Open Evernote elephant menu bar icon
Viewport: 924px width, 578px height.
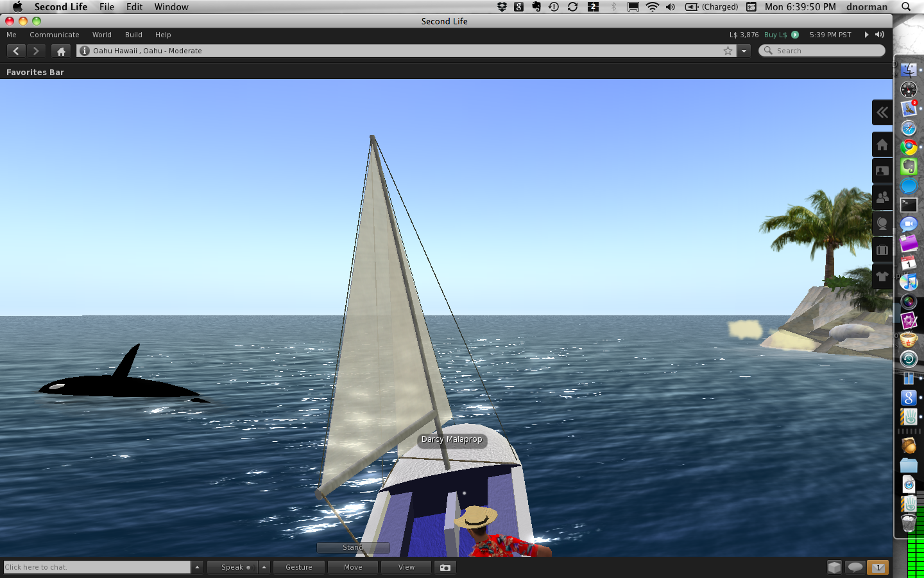pos(536,7)
